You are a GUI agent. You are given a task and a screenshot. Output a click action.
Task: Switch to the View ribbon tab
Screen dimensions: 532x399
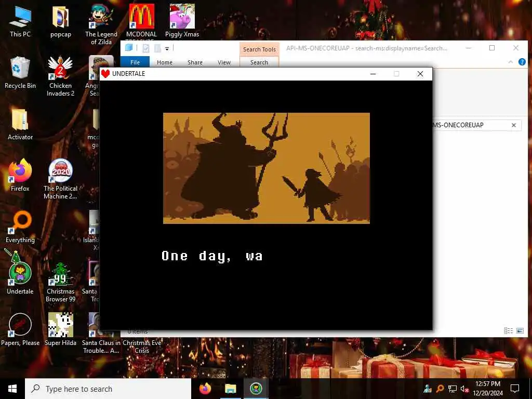coord(224,62)
